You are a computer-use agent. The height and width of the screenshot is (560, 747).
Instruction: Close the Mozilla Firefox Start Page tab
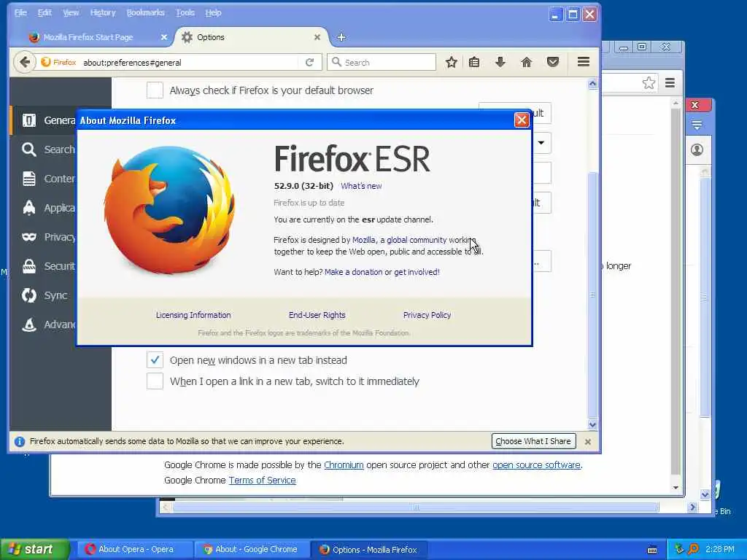click(x=164, y=37)
